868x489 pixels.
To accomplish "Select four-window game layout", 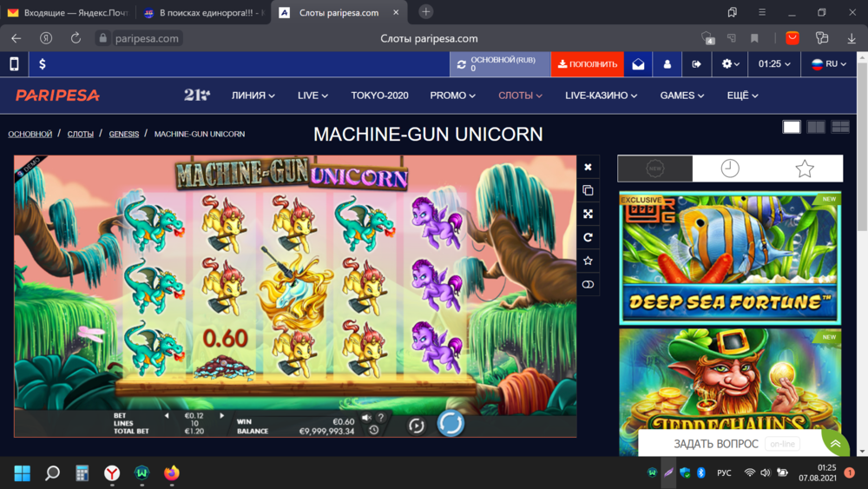I will (x=840, y=127).
